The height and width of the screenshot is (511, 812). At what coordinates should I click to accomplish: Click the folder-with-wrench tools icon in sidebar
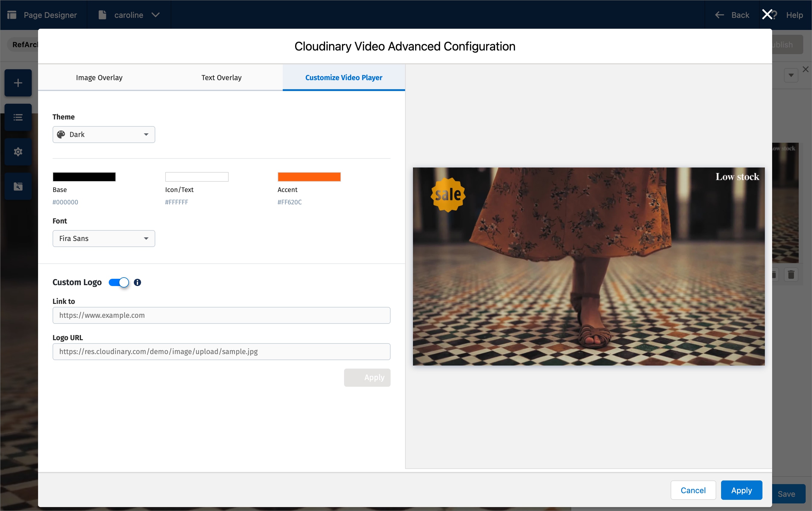[x=18, y=186]
